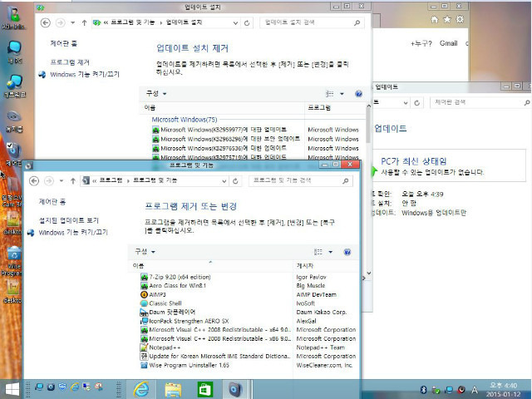Image resolution: width=532 pixels, height=399 pixels.
Task: Click the browser favorites star icon
Action: [x=447, y=19]
